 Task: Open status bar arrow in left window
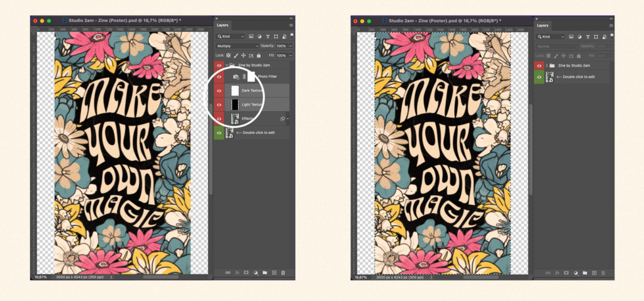[x=111, y=277]
